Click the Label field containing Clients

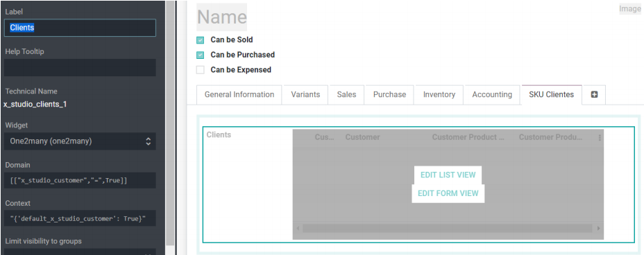click(x=80, y=28)
